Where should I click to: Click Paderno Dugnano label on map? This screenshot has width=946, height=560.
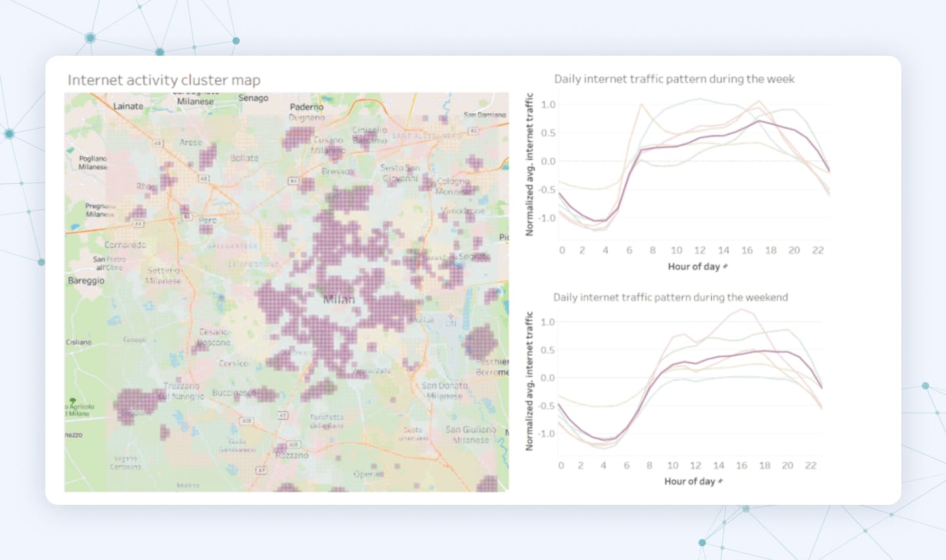click(x=307, y=112)
